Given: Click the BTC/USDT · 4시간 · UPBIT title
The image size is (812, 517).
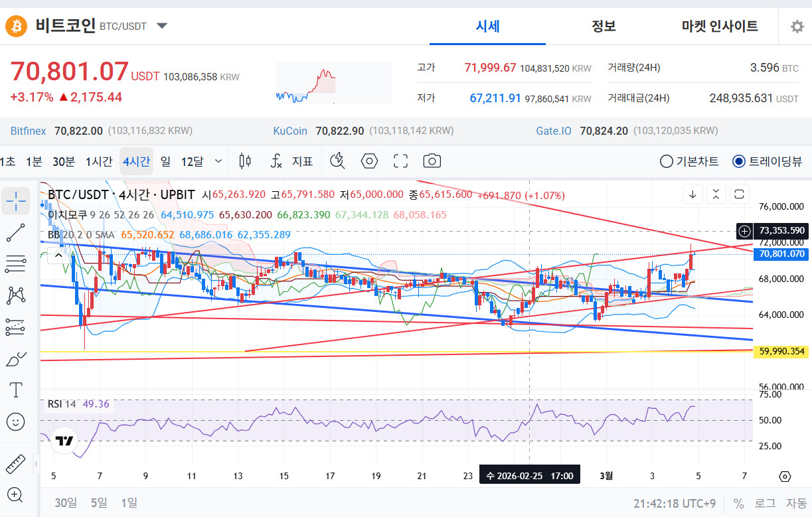Looking at the screenshot, I should pyautogui.click(x=121, y=194).
